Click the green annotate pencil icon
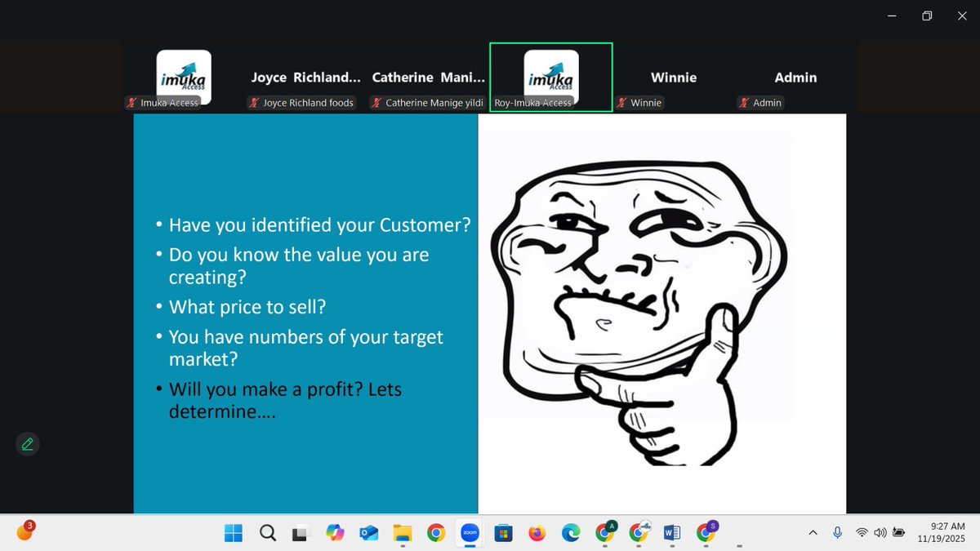 pyautogui.click(x=27, y=444)
